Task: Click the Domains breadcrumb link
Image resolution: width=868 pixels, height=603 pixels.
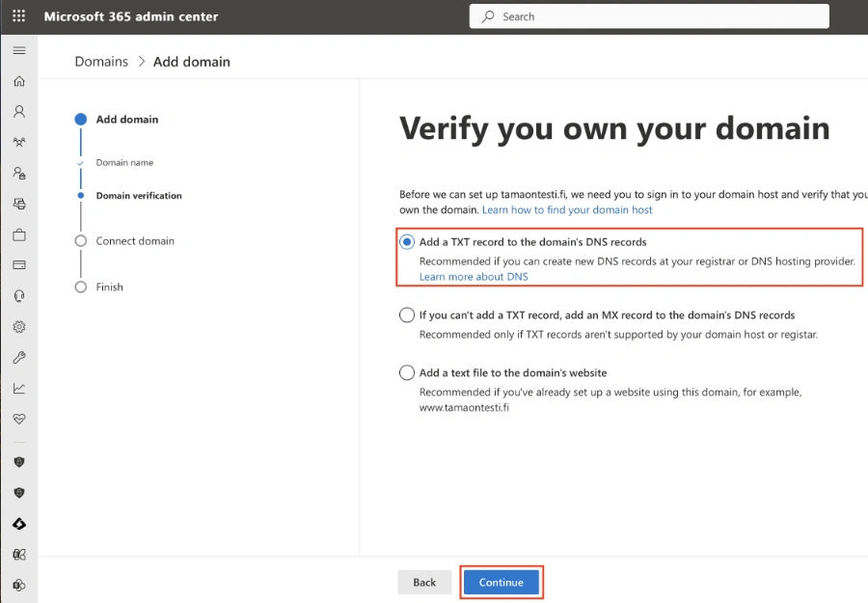Action: (101, 62)
